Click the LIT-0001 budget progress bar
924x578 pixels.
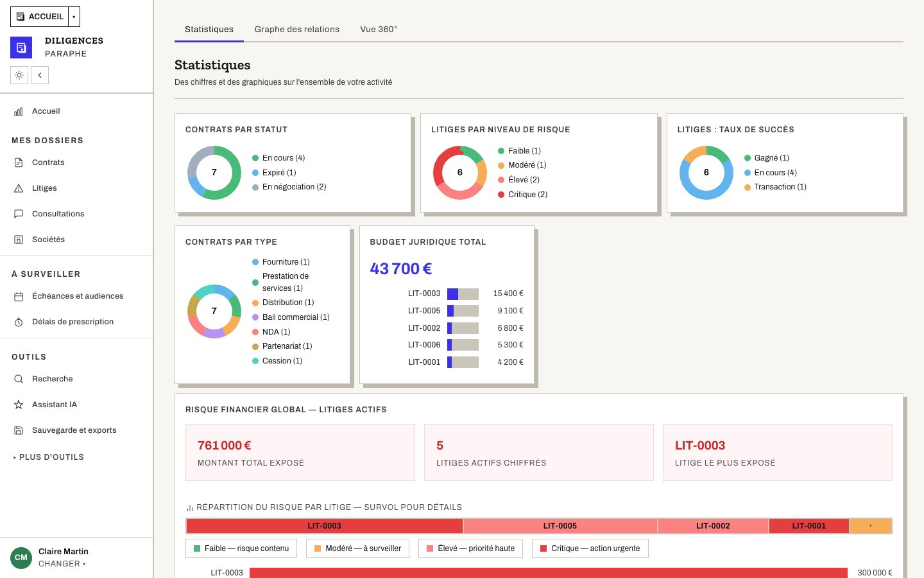[x=463, y=362]
